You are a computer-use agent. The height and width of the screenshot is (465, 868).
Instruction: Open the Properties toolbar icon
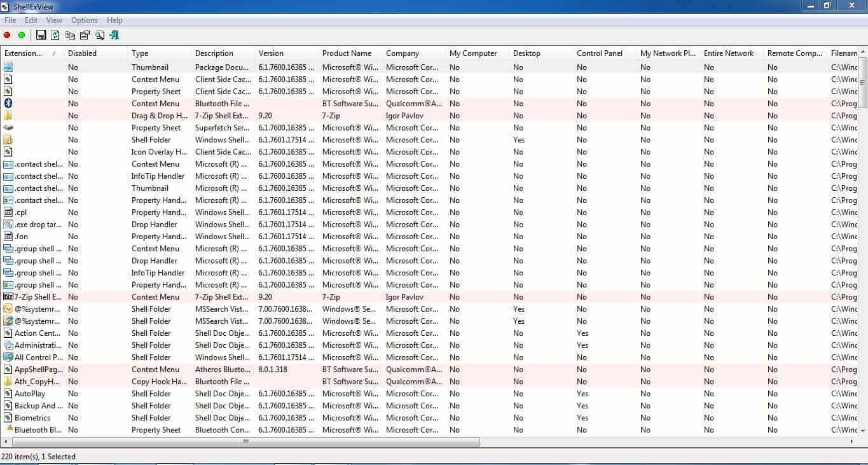85,36
